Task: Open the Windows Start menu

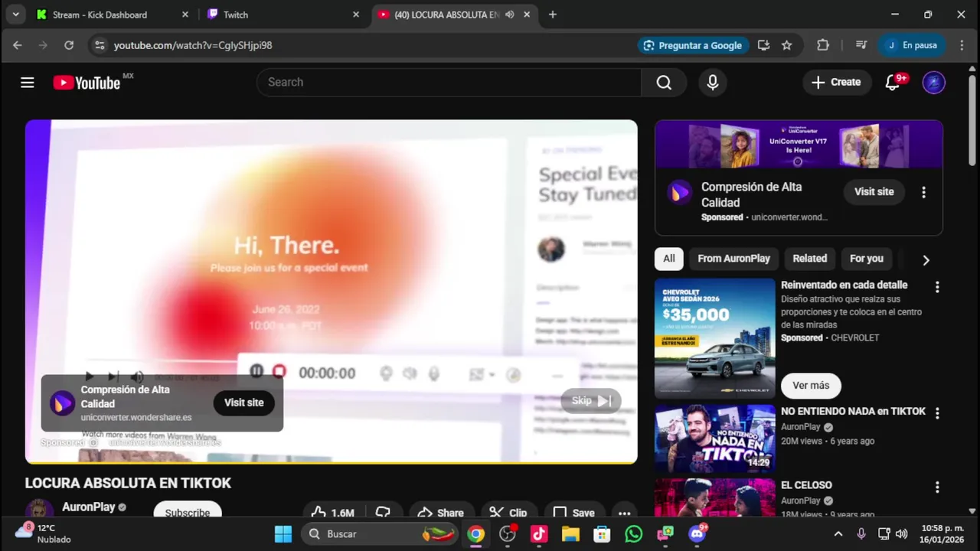Action: coord(283,533)
